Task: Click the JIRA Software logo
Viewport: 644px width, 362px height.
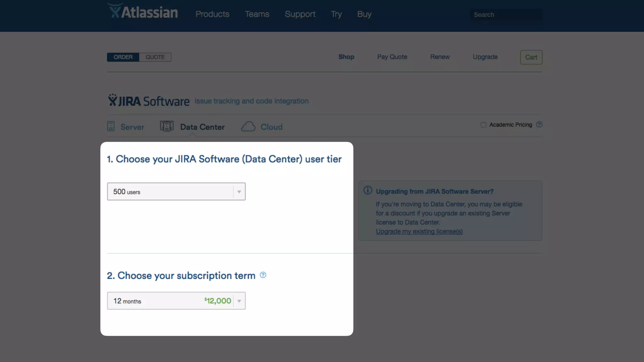Action: point(148,101)
